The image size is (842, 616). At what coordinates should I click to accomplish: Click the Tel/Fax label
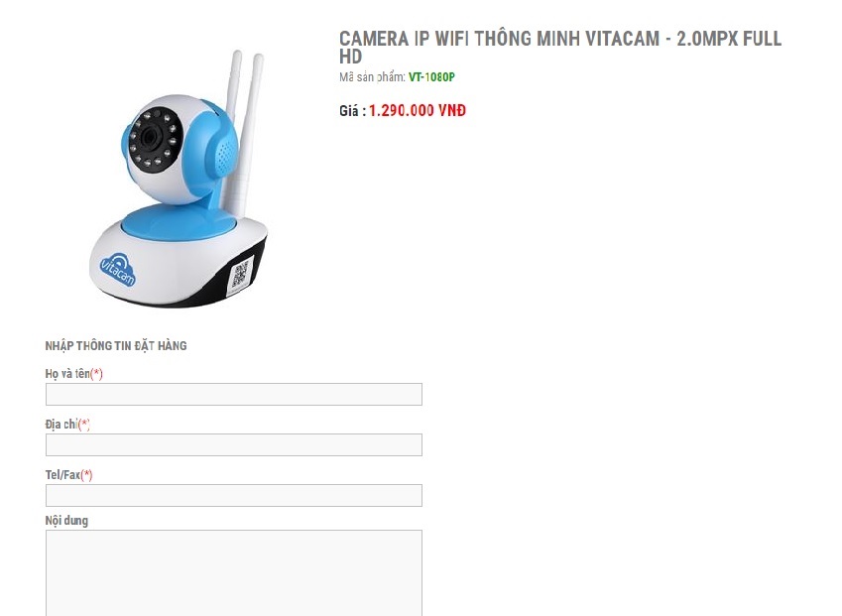click(x=62, y=475)
